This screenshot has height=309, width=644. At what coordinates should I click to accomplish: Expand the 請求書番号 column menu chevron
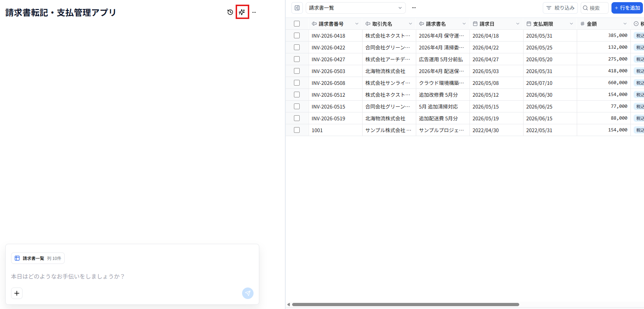(x=357, y=24)
